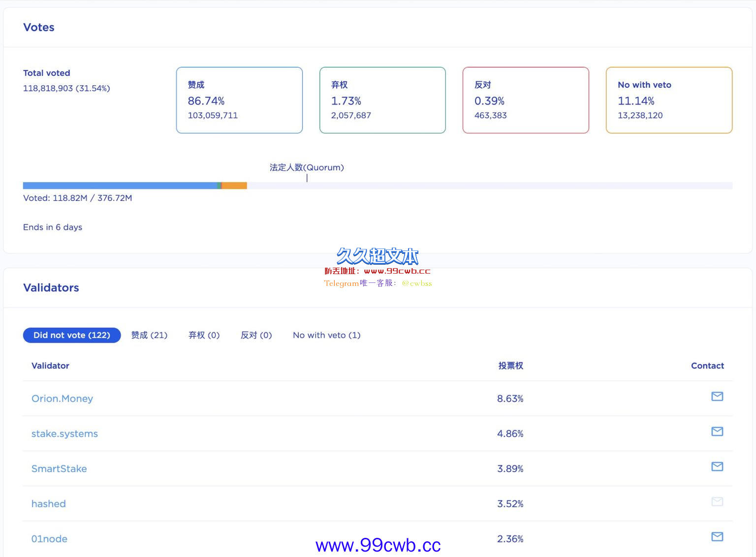
Task: Click the Validators section heading
Action: coord(51,288)
